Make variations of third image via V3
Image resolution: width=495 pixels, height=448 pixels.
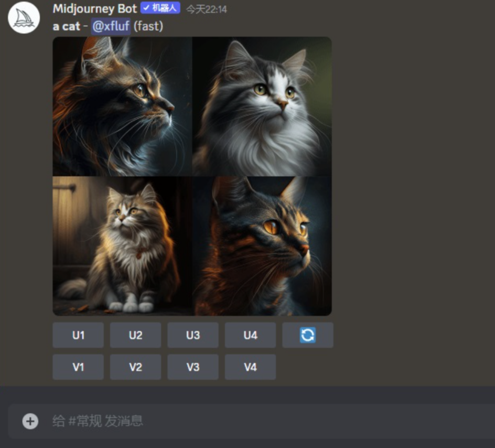tap(193, 367)
